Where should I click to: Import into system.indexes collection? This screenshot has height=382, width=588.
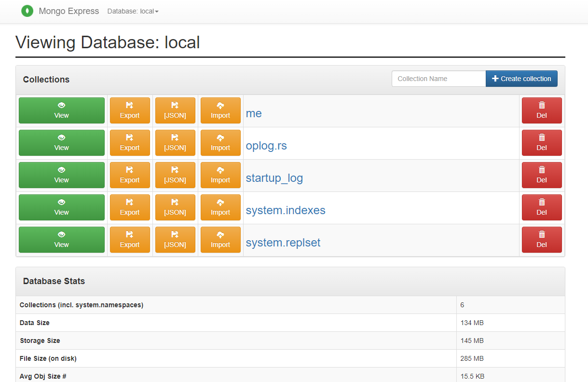[220, 207]
